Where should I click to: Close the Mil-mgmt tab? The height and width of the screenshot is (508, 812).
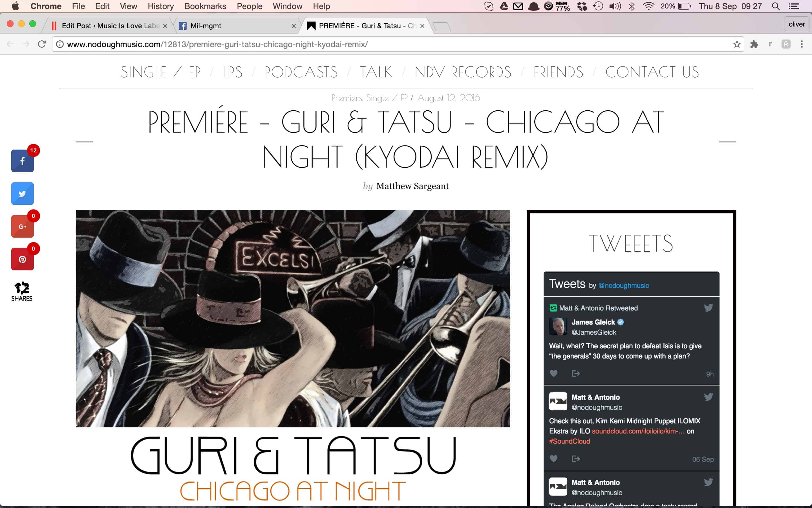(x=294, y=26)
